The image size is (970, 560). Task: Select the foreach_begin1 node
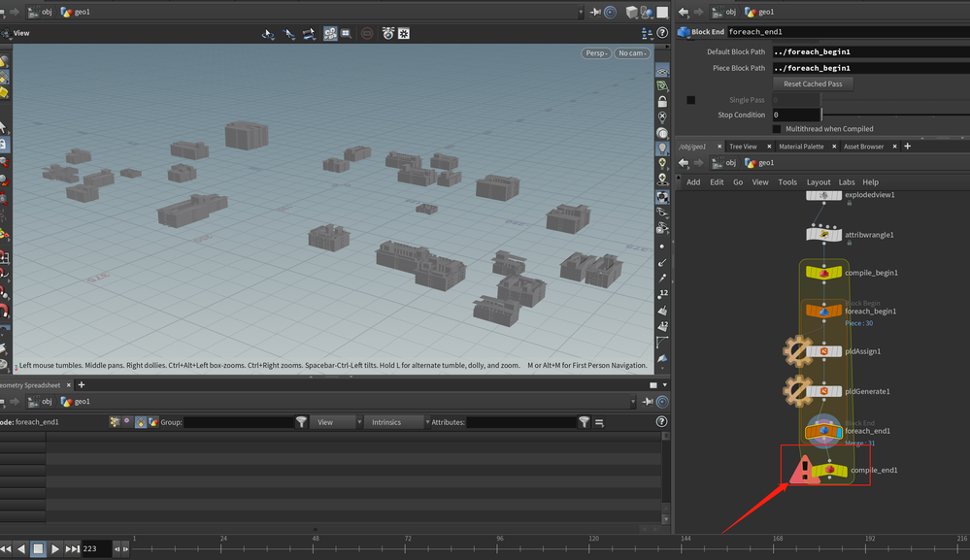pos(823,311)
